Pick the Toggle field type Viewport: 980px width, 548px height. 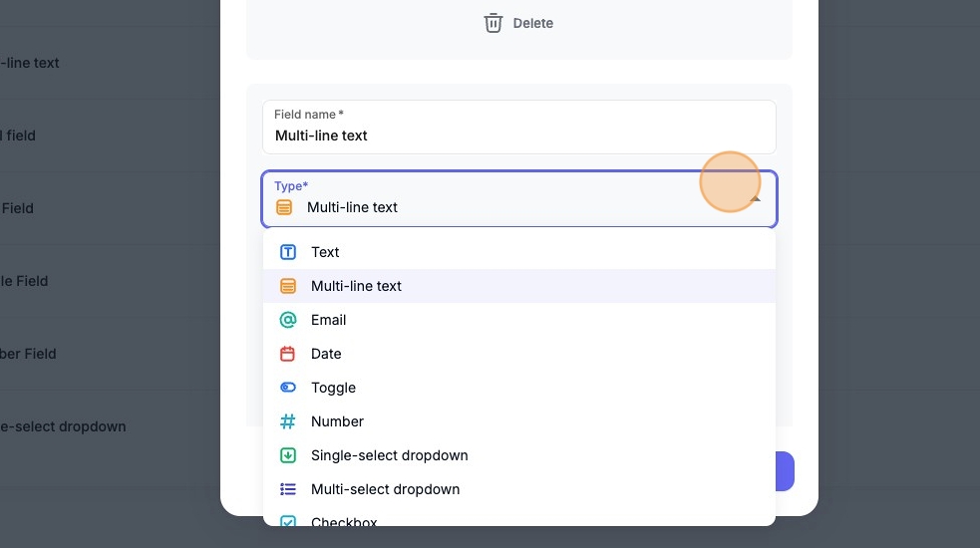[519, 388]
